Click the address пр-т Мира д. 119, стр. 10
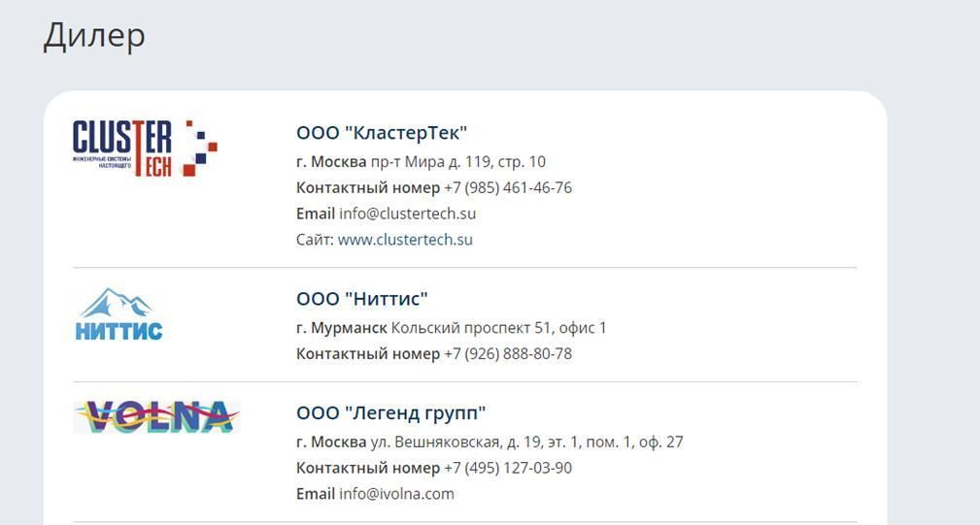This screenshot has height=525, width=980. (458, 162)
